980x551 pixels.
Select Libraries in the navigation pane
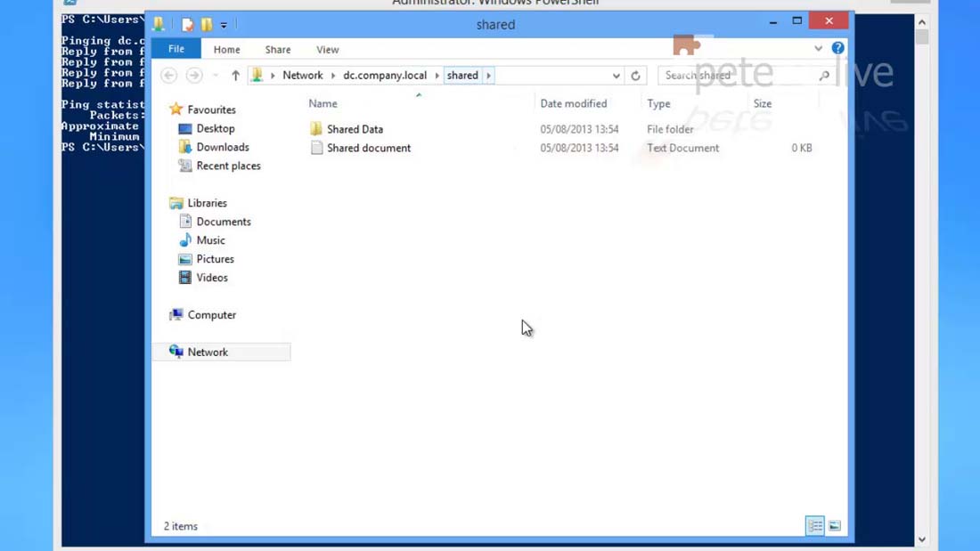point(208,203)
